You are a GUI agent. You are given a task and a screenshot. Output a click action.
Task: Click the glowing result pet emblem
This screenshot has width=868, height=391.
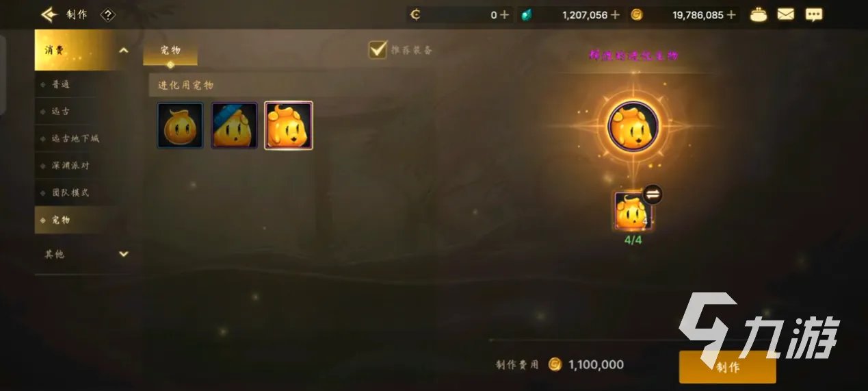[633, 127]
